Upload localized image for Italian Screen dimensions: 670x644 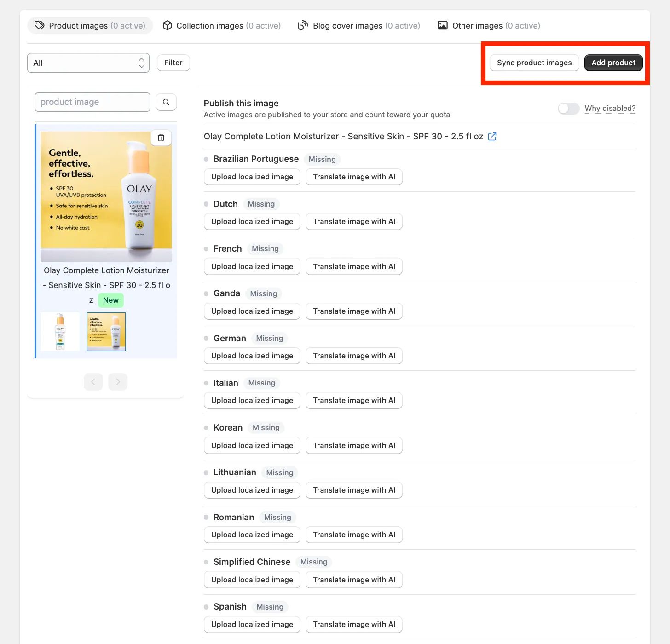[x=252, y=401]
